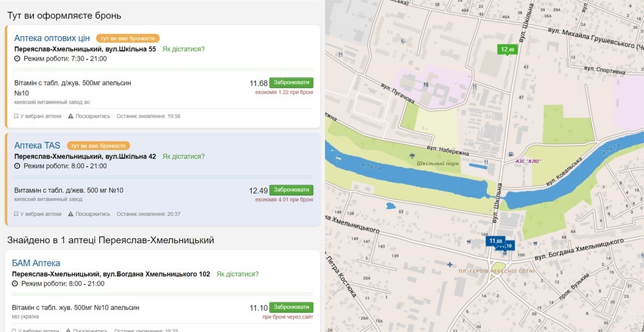Click the tree icon in Шкільний парк
644x332 pixels.
[x=412, y=156]
